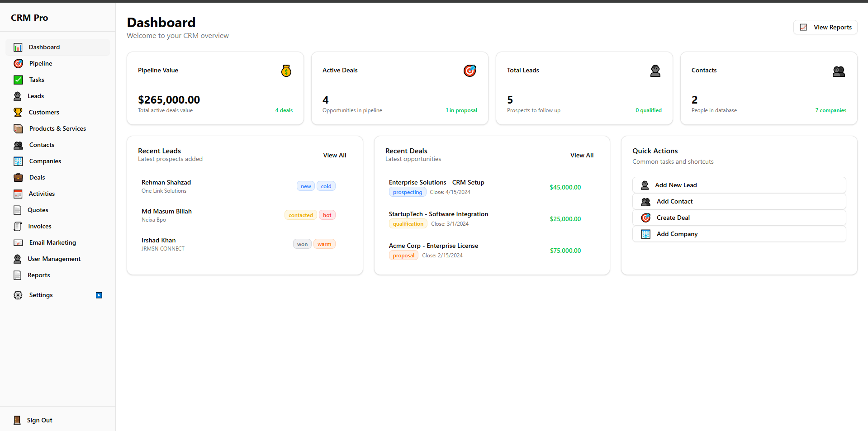Click the Products & Services box icon
Viewport: 868px width, 431px height.
pos(18,128)
